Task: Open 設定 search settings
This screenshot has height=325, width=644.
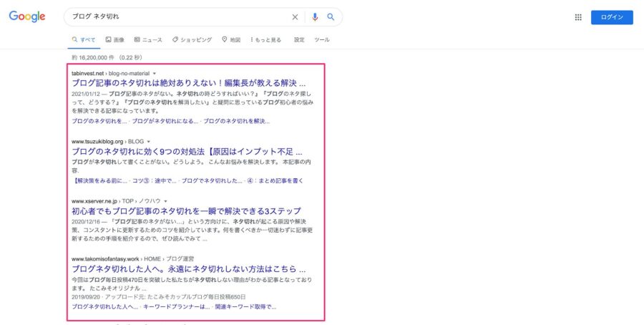Action: pyautogui.click(x=299, y=40)
